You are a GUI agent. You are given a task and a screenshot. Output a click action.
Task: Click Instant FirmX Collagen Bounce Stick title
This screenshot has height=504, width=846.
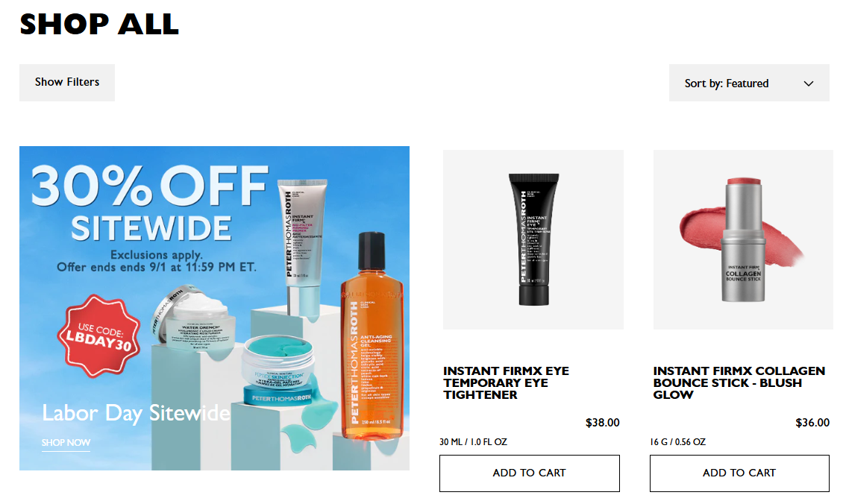pyautogui.click(x=739, y=382)
